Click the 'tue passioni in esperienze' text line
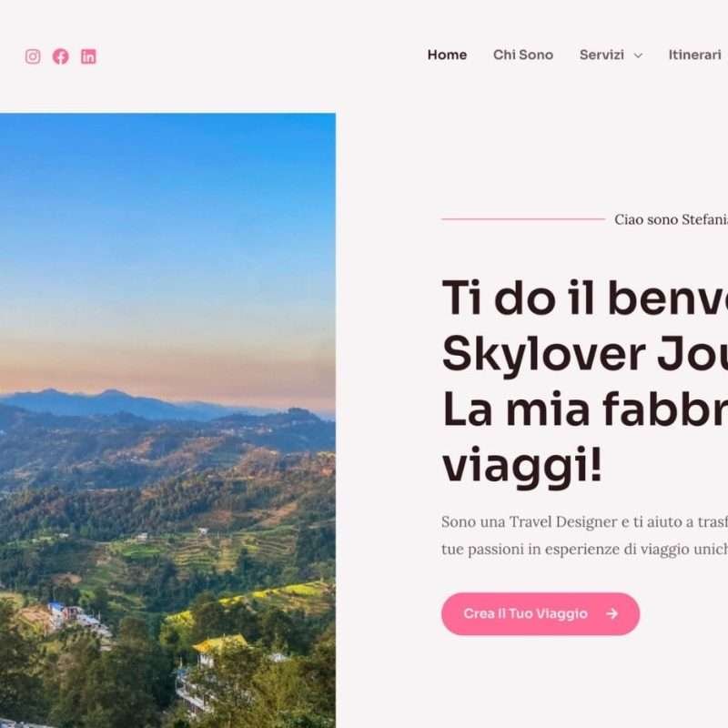Screen dimensions: 728x728 coord(584,550)
